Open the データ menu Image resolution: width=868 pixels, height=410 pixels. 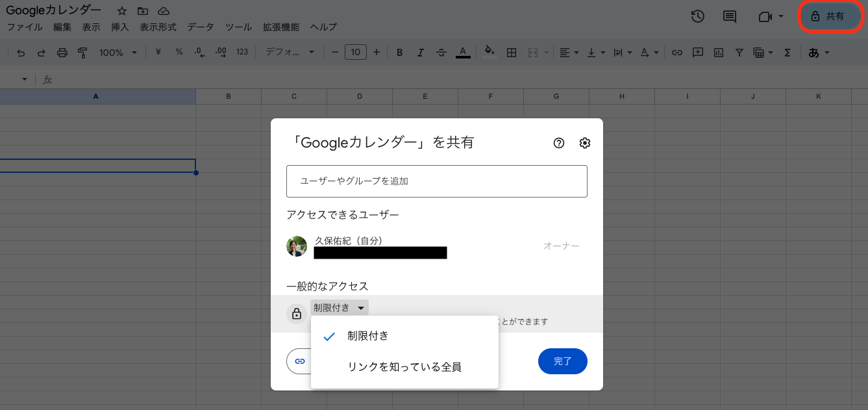pyautogui.click(x=201, y=27)
